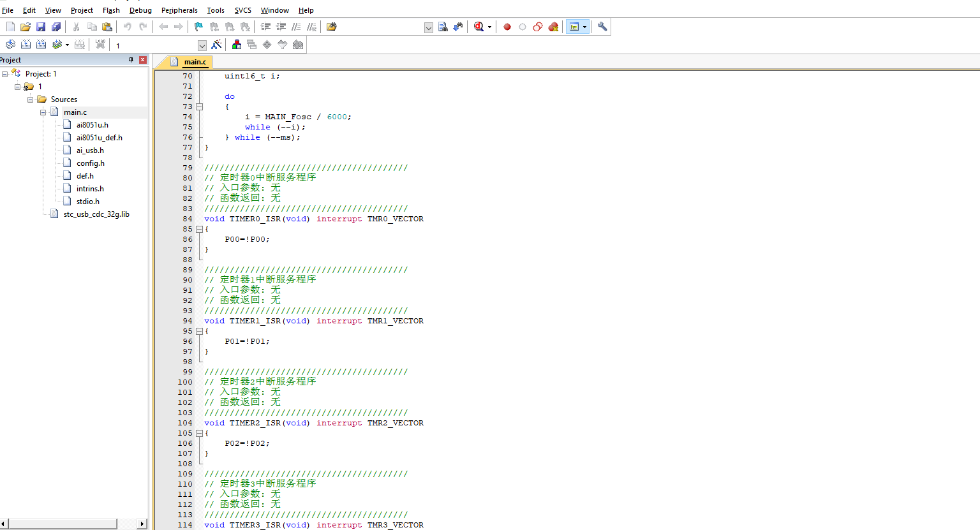Kill all breakpoints with the red X icon

(553, 27)
